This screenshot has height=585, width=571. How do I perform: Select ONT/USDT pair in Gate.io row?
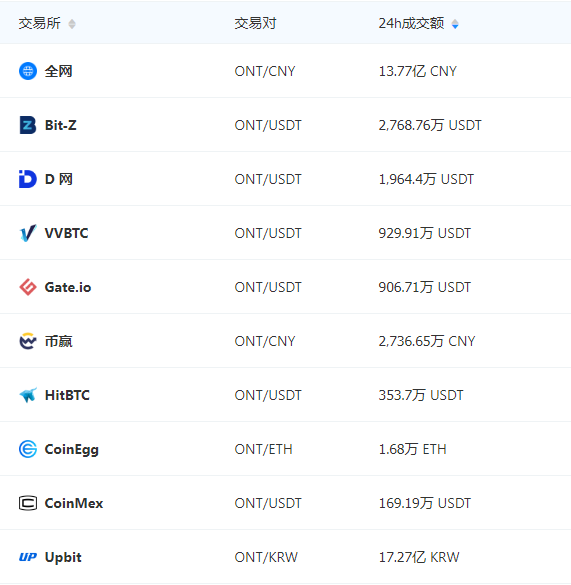268,287
